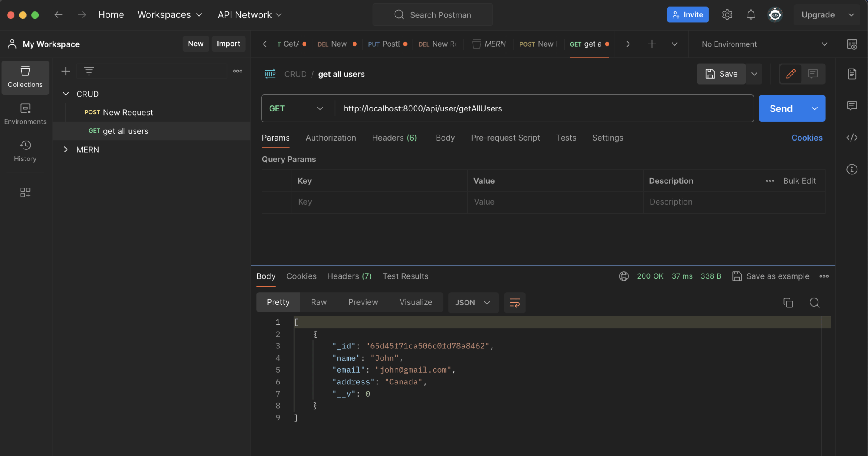Open the History sidebar panel
Screen dimensions: 868x456
click(25, 151)
